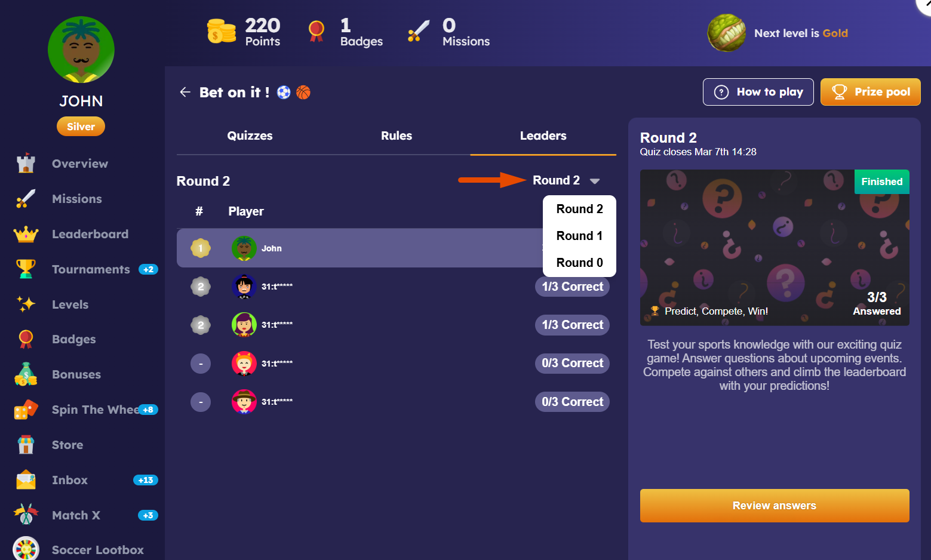Image resolution: width=931 pixels, height=560 pixels.
Task: Click the back arrow beside Bet on it
Action: [185, 92]
